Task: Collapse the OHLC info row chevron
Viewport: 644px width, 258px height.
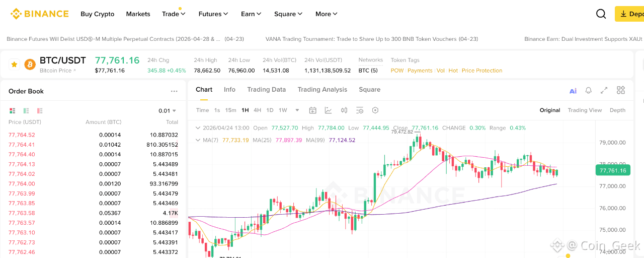Action: 198,128
